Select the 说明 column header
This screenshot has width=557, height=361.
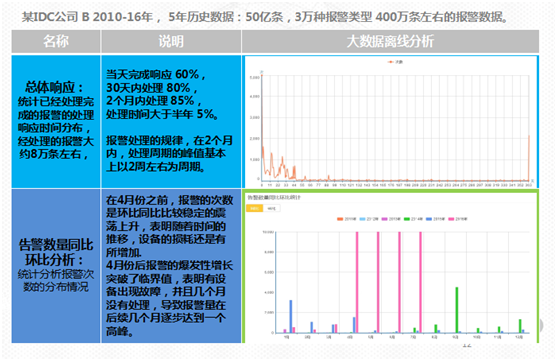pyautogui.click(x=171, y=42)
